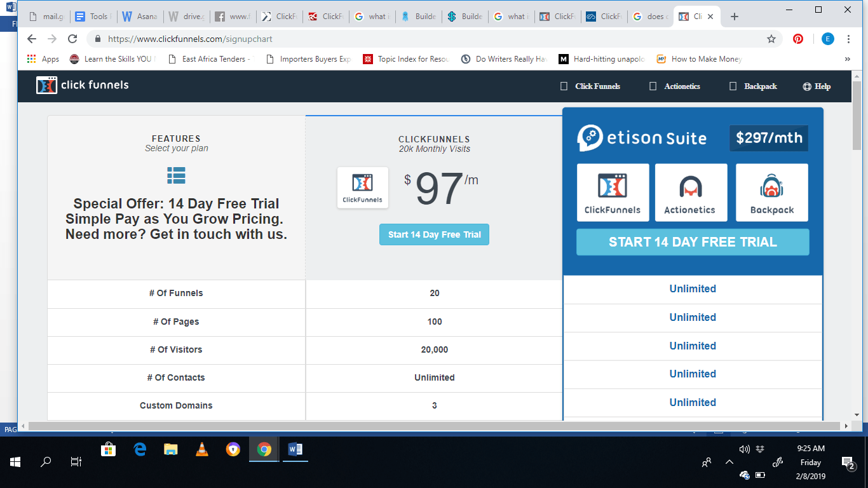Image resolution: width=868 pixels, height=488 pixels.
Task: Click the $297/mth price badge
Action: pyautogui.click(x=769, y=138)
